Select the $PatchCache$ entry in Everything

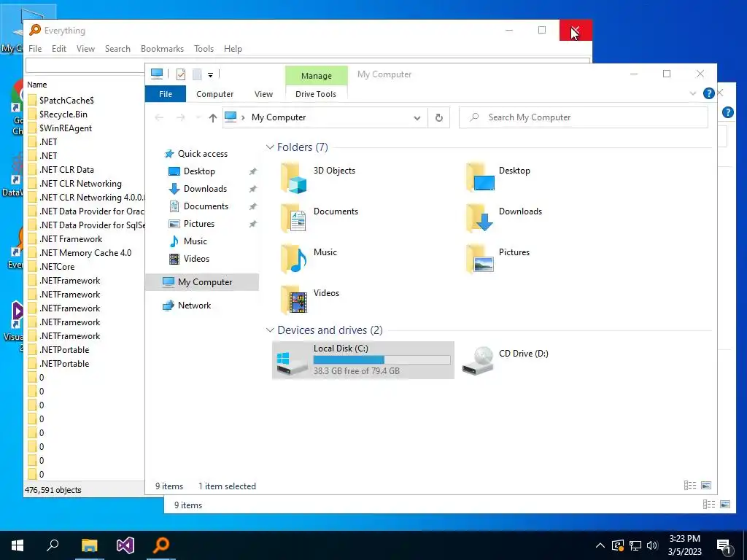click(x=66, y=101)
